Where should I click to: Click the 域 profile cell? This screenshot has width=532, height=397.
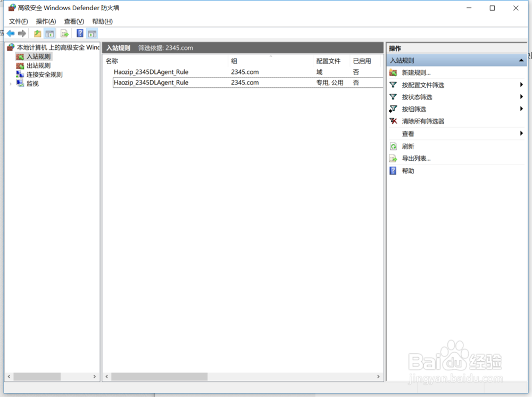click(319, 72)
